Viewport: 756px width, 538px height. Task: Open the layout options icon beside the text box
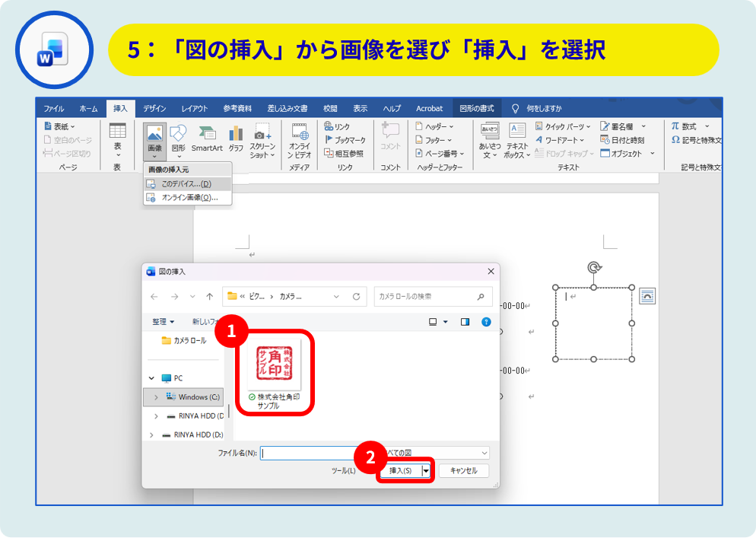(647, 295)
